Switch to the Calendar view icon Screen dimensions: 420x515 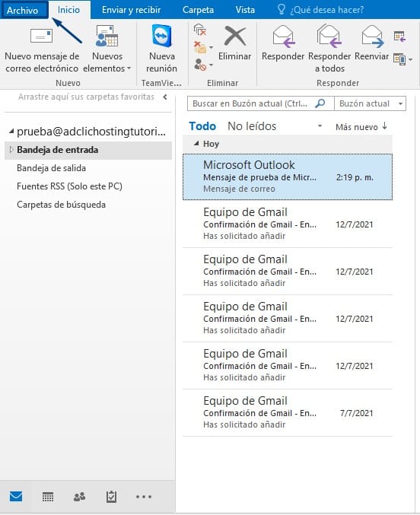tap(48, 496)
